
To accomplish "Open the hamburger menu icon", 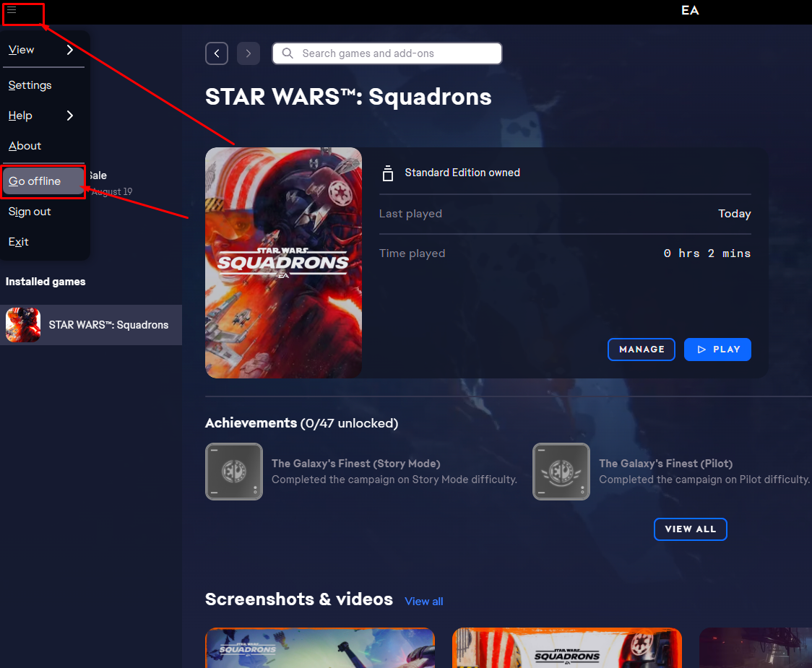I will pyautogui.click(x=12, y=10).
